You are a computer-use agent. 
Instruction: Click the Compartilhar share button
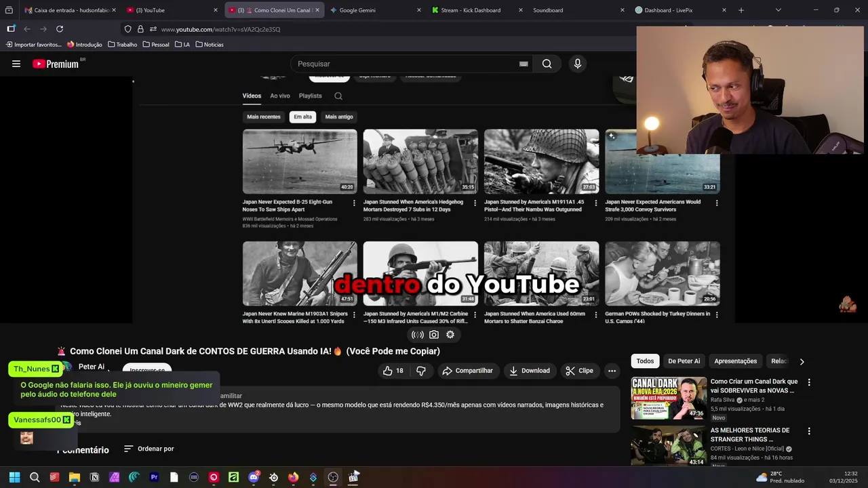pyautogui.click(x=467, y=371)
